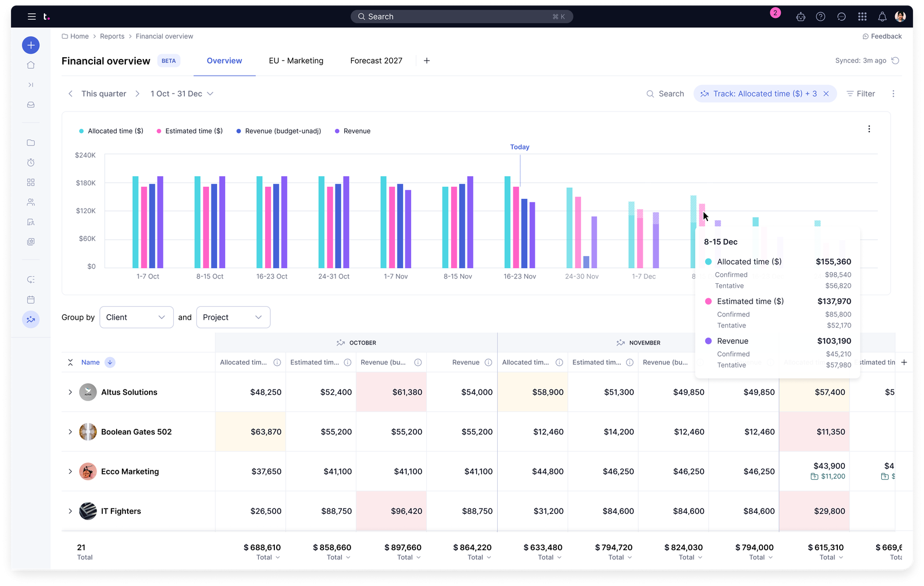The width and height of the screenshot is (924, 586).
Task: Open the 1 Oct - 31 Dec date range dropdown
Action: [x=182, y=94]
